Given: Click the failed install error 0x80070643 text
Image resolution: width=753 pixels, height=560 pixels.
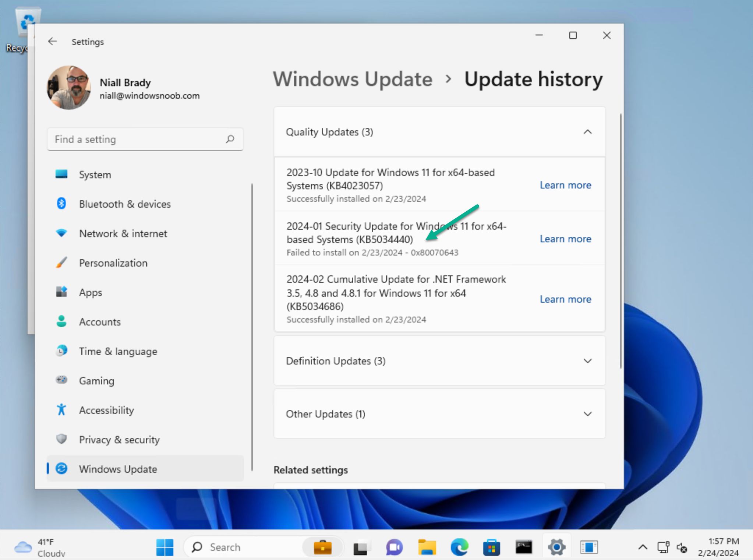Looking at the screenshot, I should (435, 253).
